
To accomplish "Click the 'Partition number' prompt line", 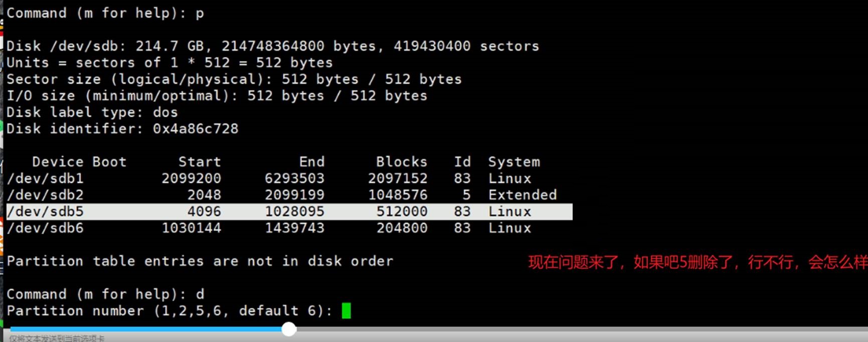I will coord(168,311).
